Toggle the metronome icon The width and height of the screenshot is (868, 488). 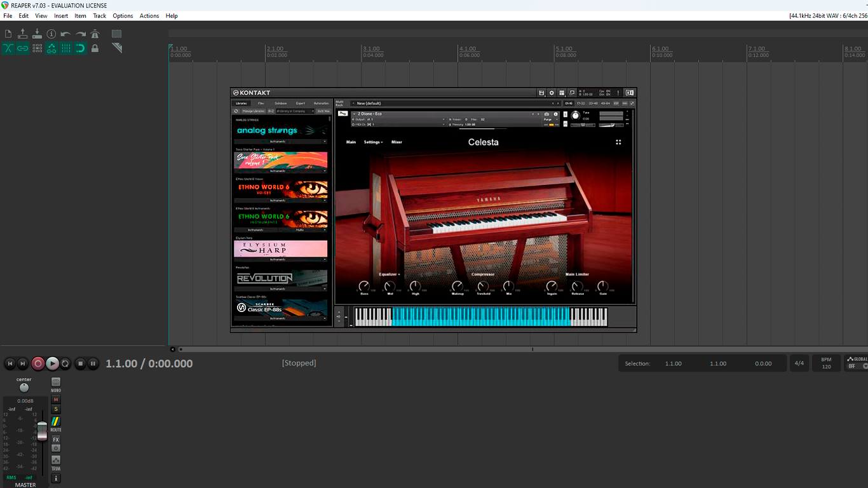(x=95, y=34)
